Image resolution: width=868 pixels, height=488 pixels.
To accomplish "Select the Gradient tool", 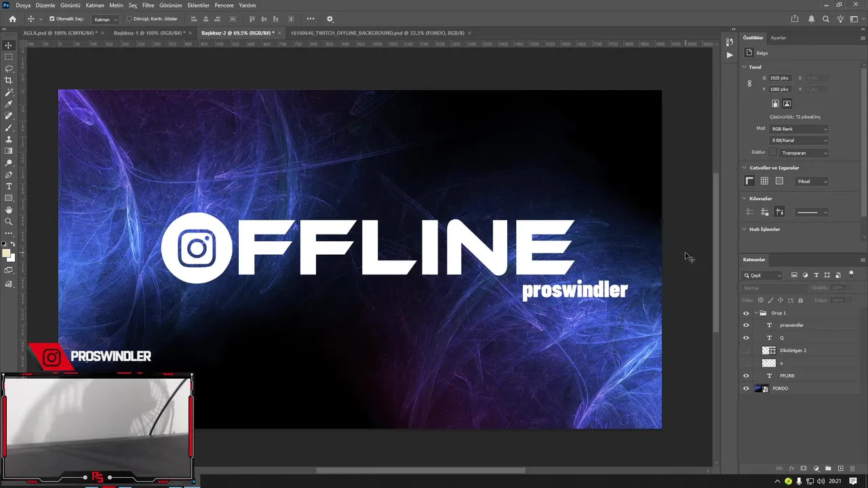I will coord(9,151).
